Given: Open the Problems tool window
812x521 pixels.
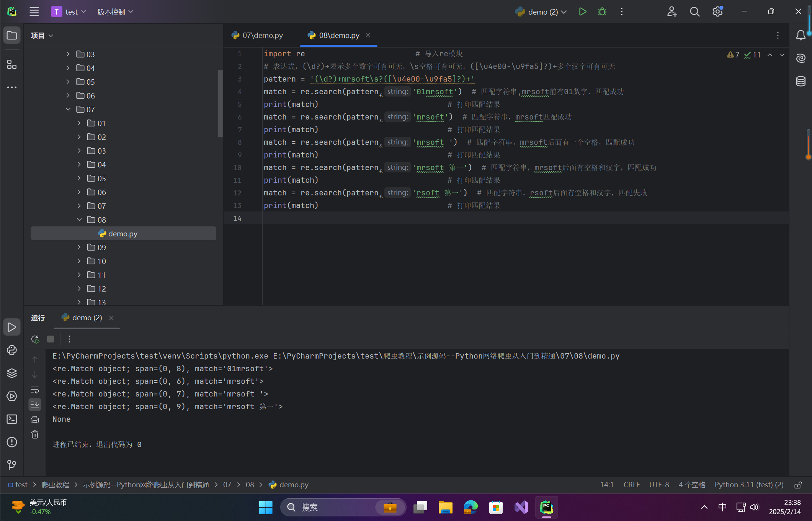Looking at the screenshot, I should (12, 442).
